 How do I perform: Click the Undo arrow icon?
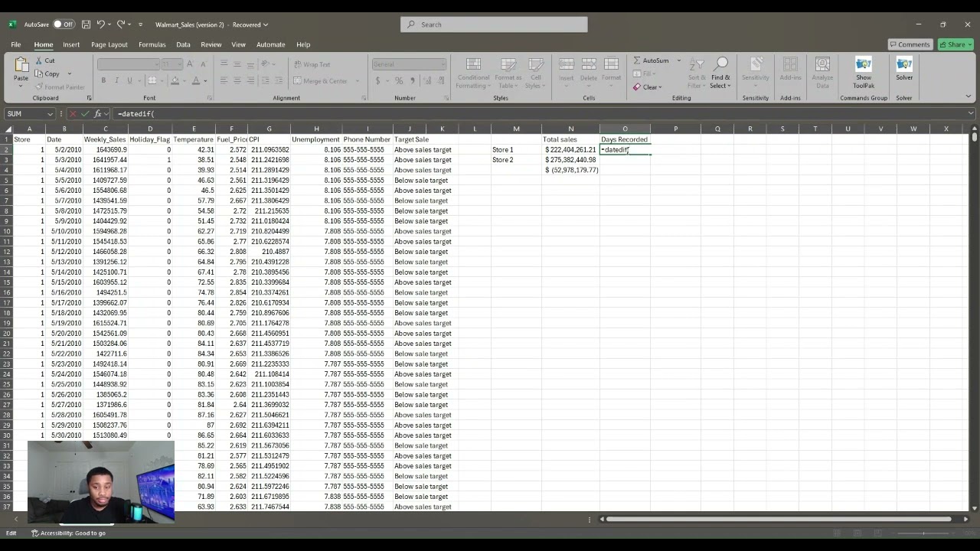tap(100, 24)
